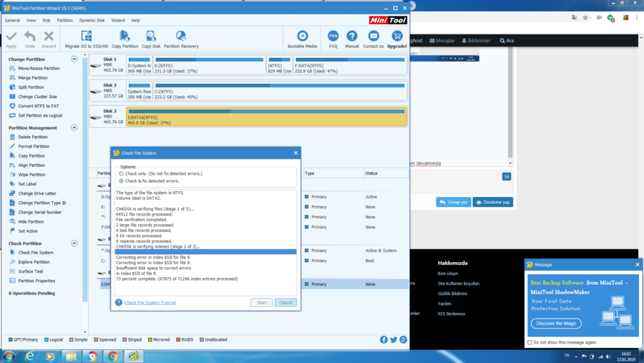Choose Hide Partition action
Viewport: 644px width, 363px height.
pos(31,221)
